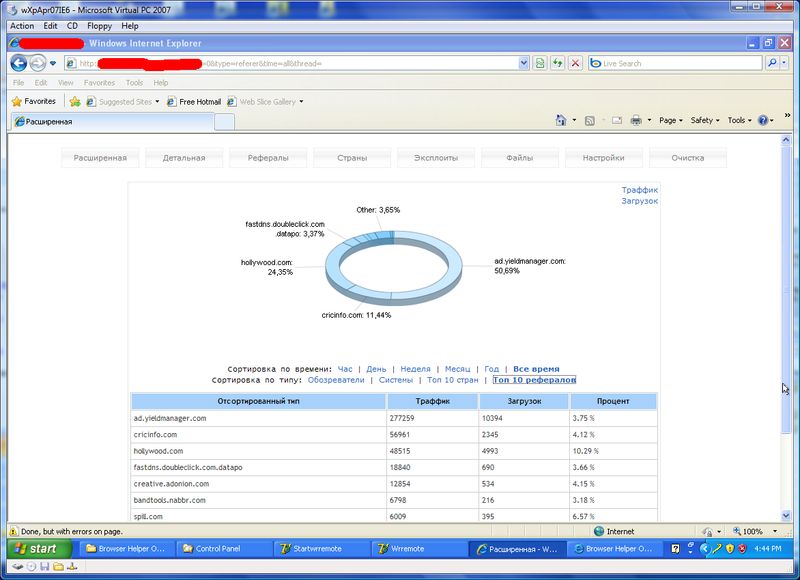Click the Детальная navigation button

[x=184, y=158]
